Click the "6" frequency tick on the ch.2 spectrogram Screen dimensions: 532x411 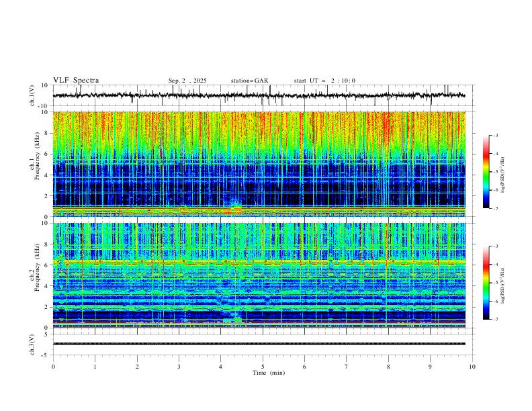pos(48,265)
